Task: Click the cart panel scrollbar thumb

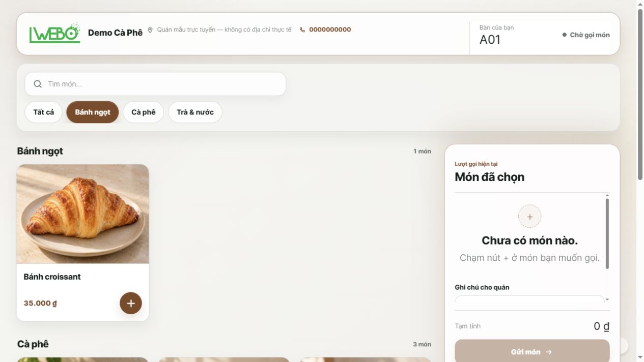Action: pyautogui.click(x=607, y=233)
